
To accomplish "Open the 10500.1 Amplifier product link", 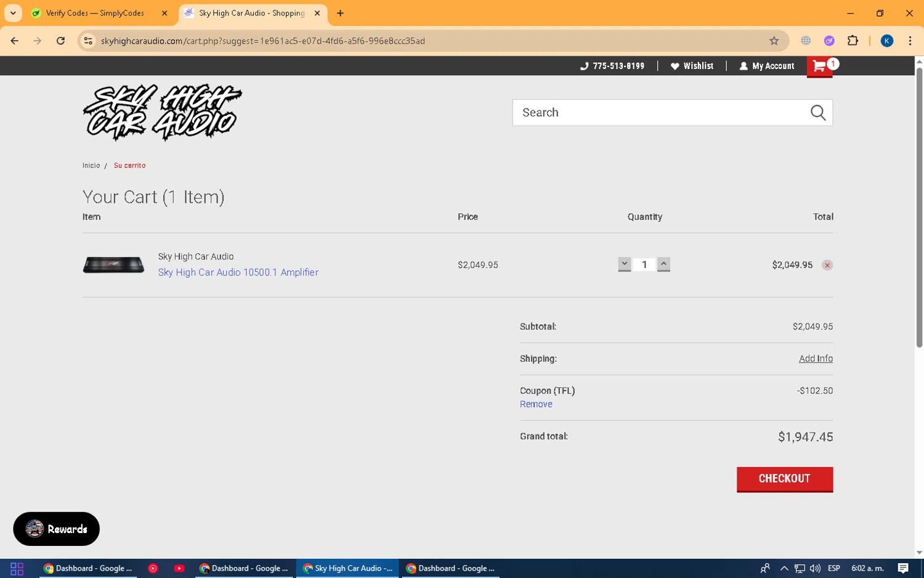I will point(238,272).
